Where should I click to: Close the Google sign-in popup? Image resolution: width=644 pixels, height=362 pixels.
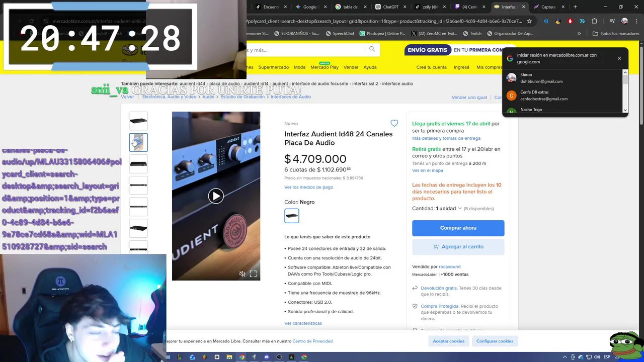(619, 58)
